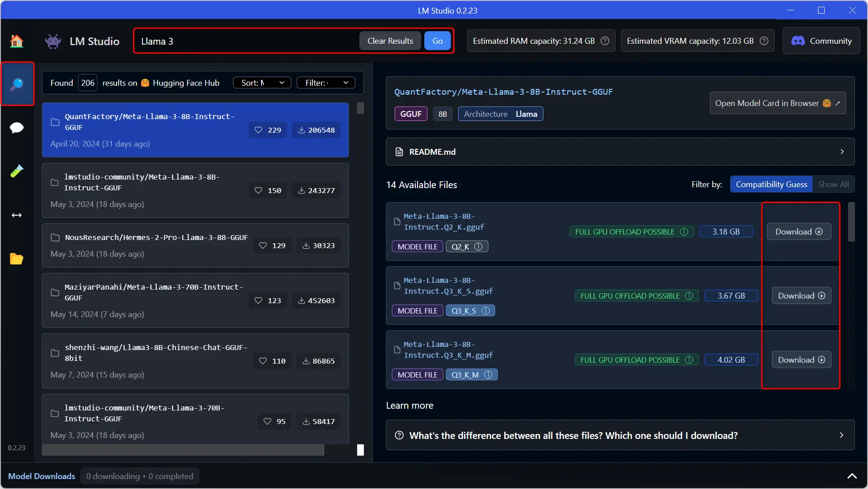Click the 3.18 GB size badge
The width and height of the screenshot is (868, 489).
coord(726,232)
